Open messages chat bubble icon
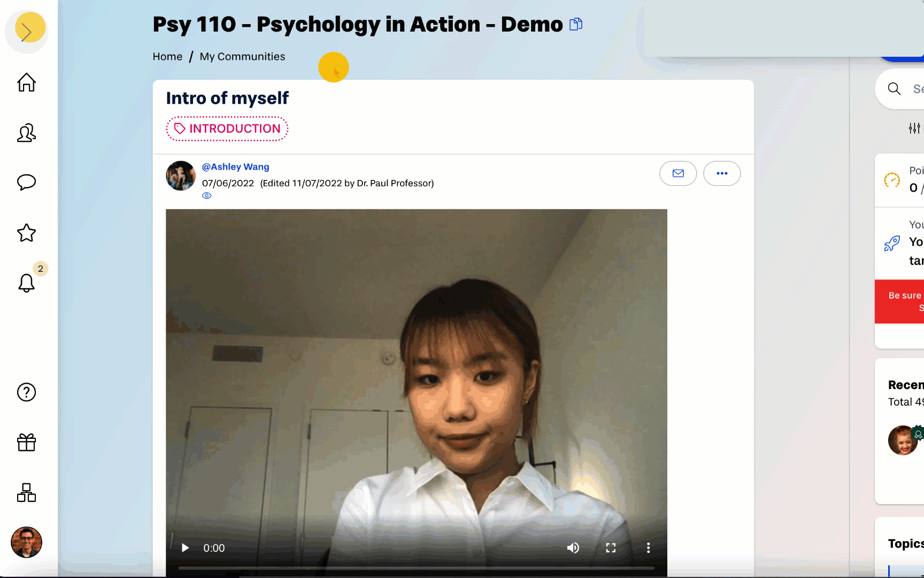The height and width of the screenshot is (578, 924). (x=26, y=182)
